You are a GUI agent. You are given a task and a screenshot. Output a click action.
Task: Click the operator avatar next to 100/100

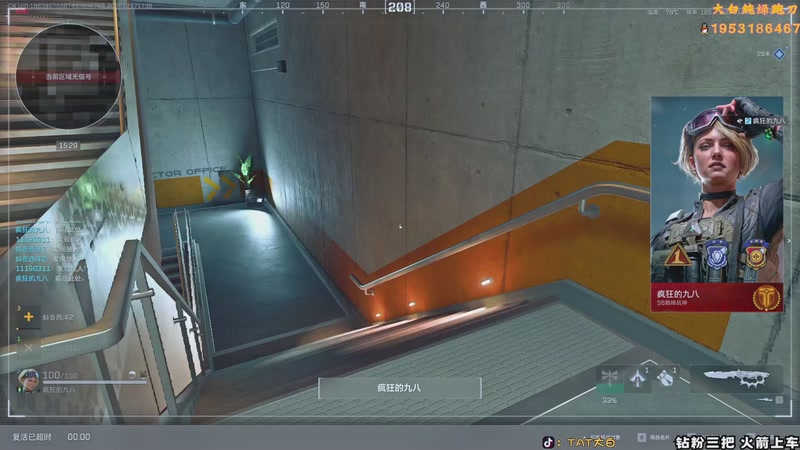coord(28,381)
